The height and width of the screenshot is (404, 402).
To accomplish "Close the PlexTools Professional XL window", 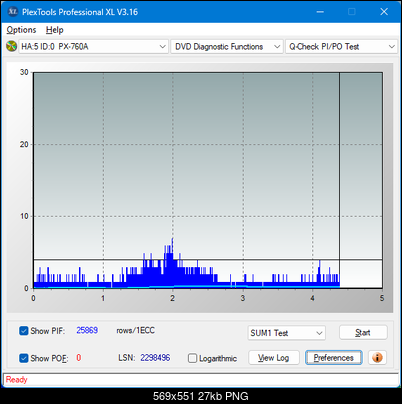I will 384,12.
